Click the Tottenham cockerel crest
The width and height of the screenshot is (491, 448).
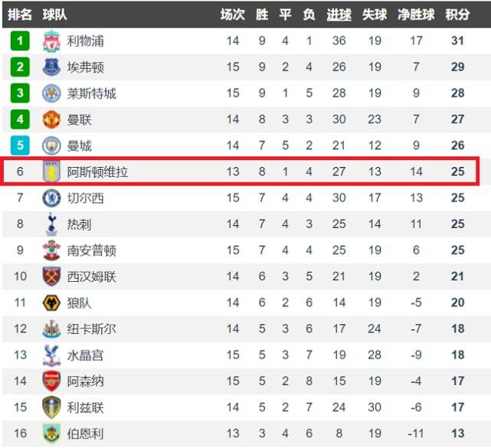point(51,224)
